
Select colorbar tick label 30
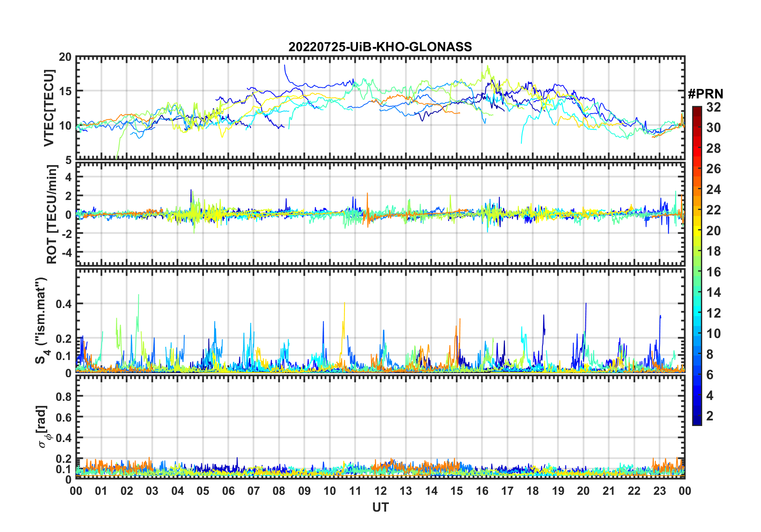point(713,128)
